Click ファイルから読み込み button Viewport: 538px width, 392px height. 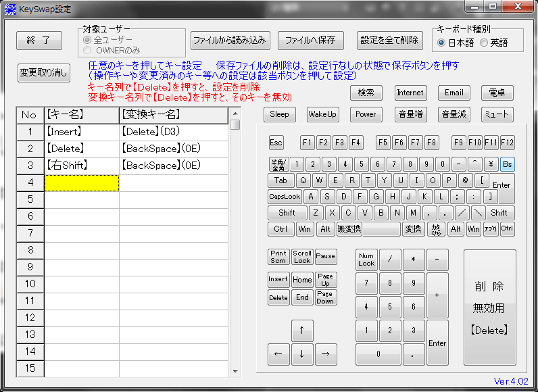[231, 40]
